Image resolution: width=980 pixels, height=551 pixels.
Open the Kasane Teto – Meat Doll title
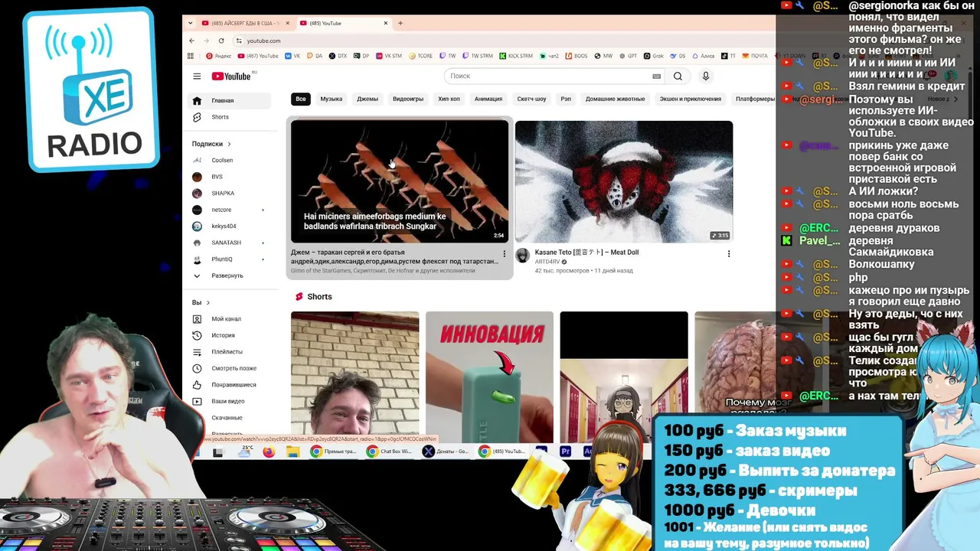point(586,252)
